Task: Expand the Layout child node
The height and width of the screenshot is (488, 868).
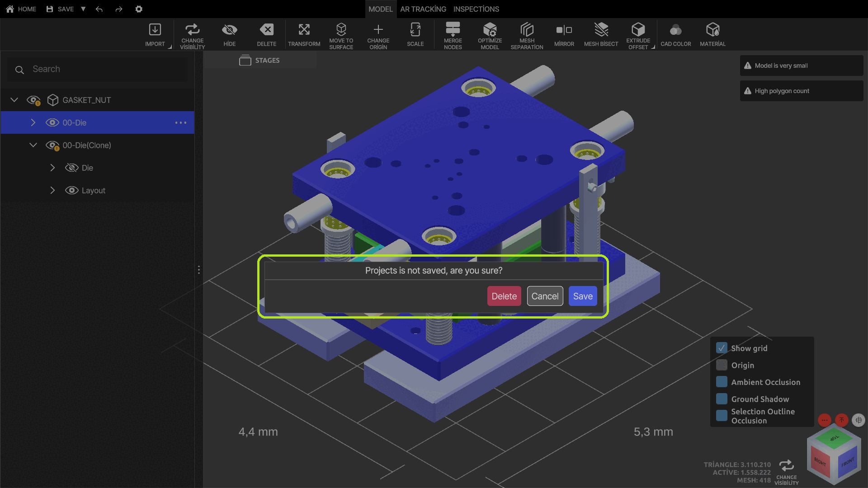Action: tap(52, 190)
